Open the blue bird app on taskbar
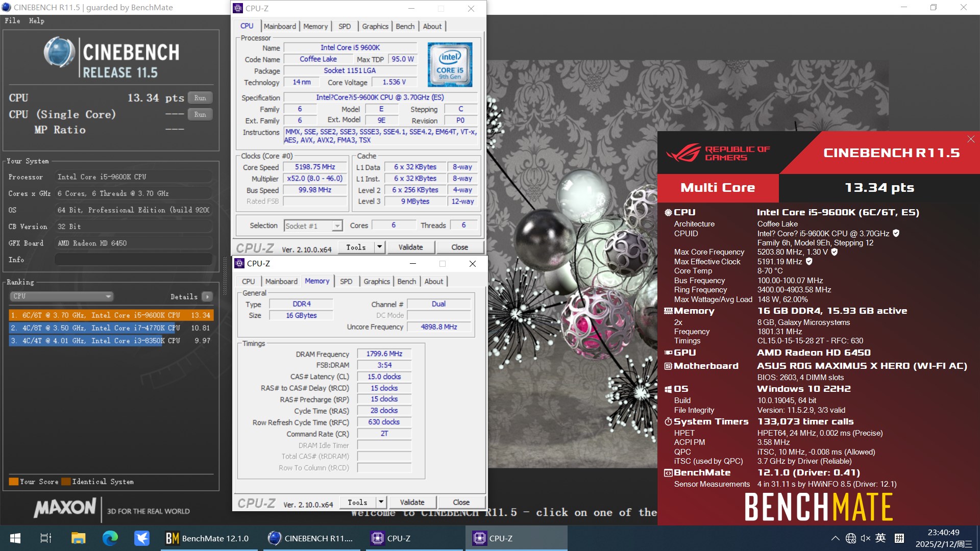The image size is (980, 551). [141, 538]
